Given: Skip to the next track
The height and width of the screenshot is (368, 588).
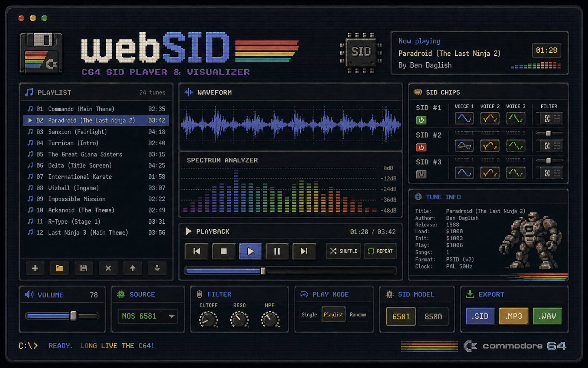Looking at the screenshot, I should [304, 251].
